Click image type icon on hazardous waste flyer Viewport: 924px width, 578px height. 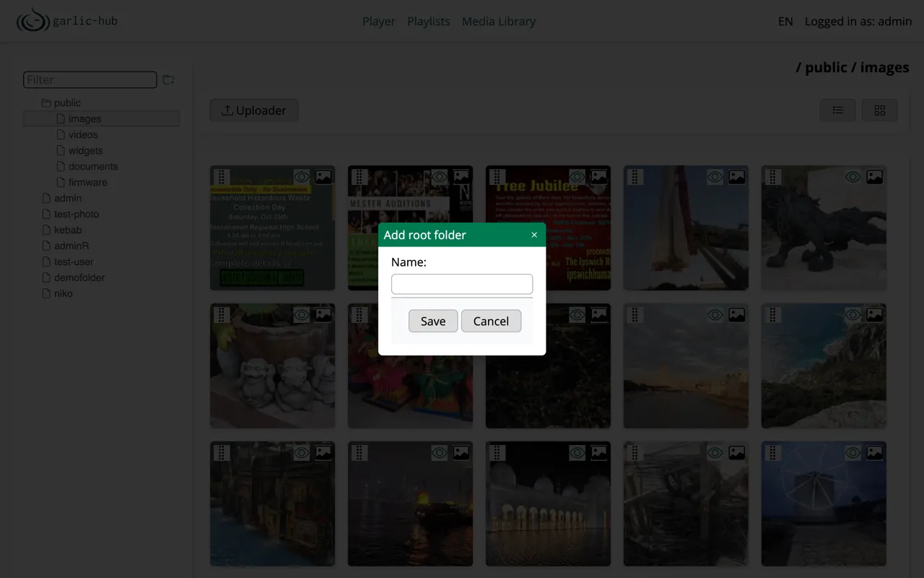click(323, 176)
